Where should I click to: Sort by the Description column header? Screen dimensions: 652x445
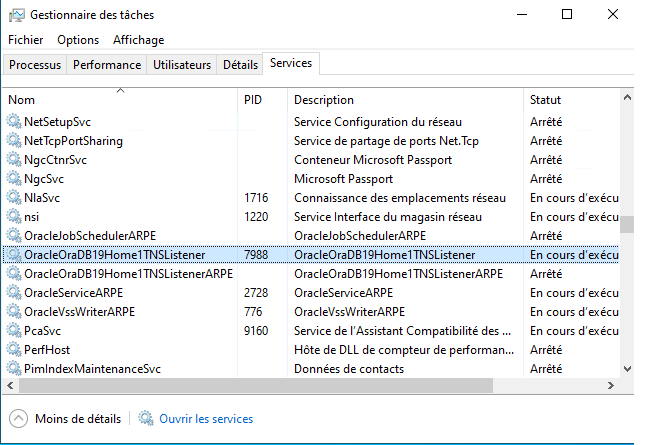point(405,100)
